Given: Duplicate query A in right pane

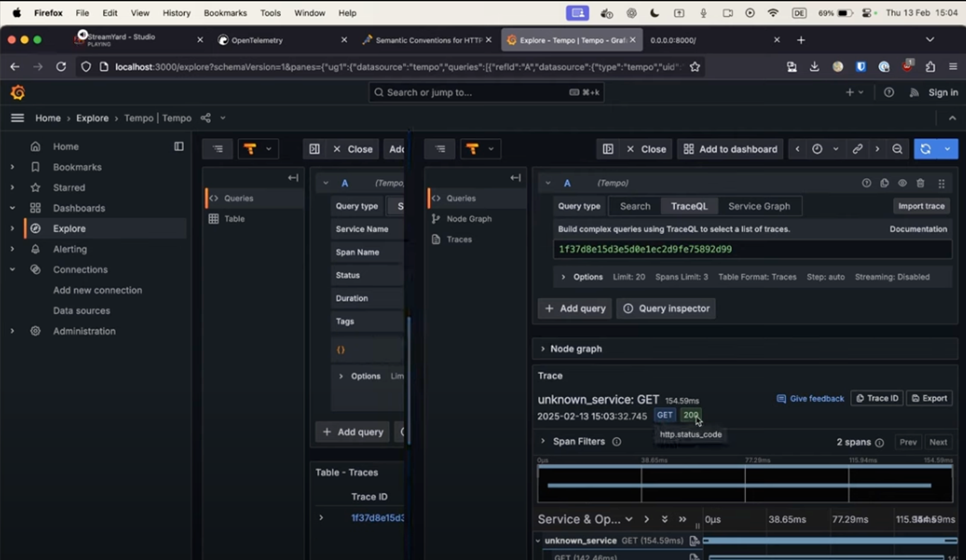Looking at the screenshot, I should pos(884,183).
